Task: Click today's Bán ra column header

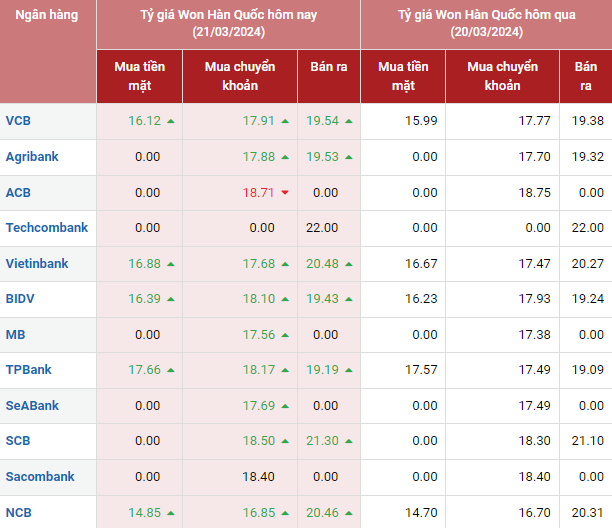Action: pos(328,67)
